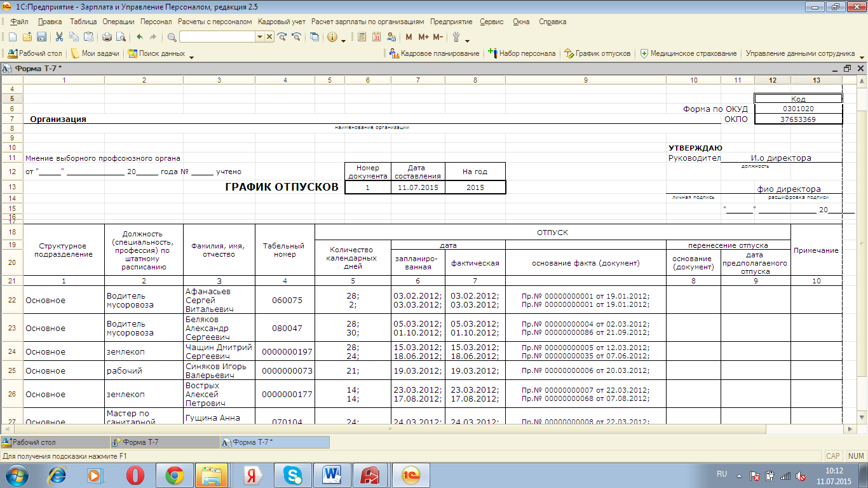Select cell with date 11.07.2015

[417, 187]
